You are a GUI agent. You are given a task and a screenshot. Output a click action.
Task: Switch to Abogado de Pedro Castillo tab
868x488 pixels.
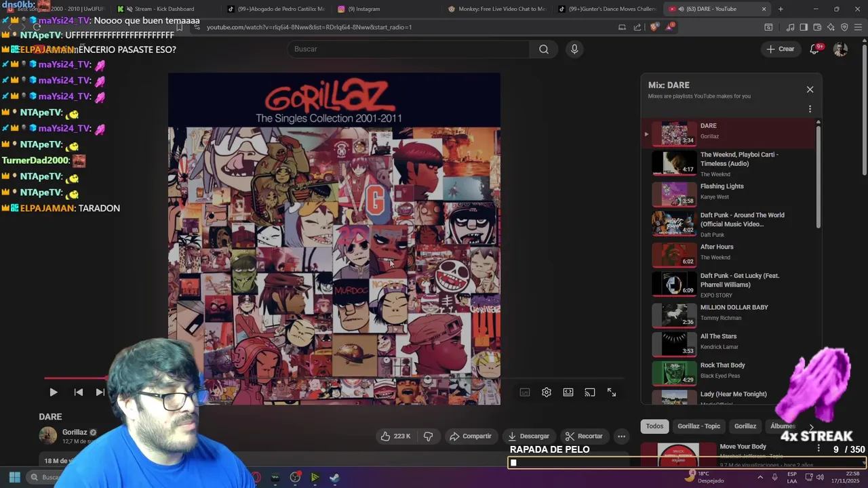point(275,9)
